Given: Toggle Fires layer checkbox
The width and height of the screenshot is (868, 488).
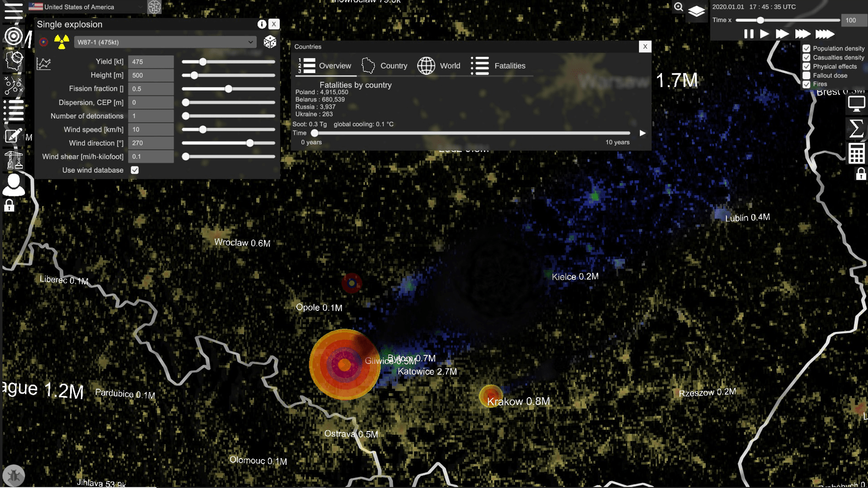Looking at the screenshot, I should 807,84.
